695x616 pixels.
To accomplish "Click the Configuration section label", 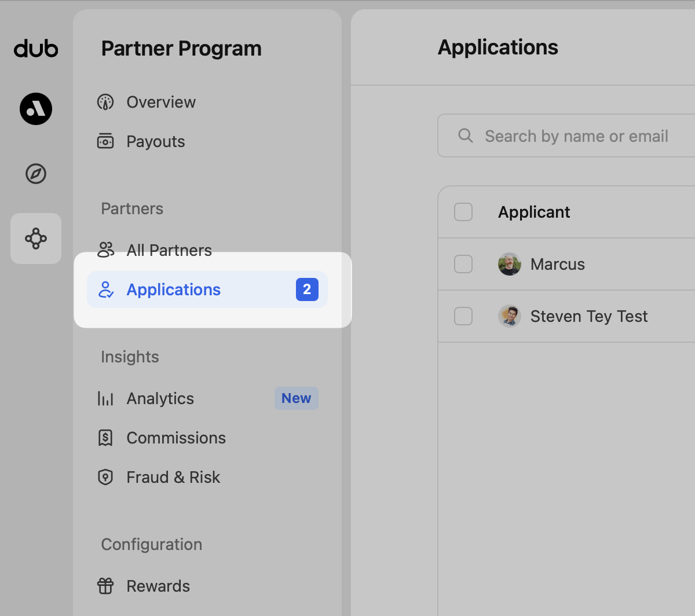I will (x=152, y=545).
